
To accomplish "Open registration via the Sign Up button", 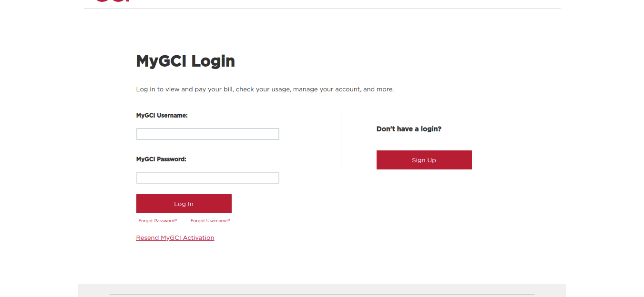I will (x=424, y=160).
